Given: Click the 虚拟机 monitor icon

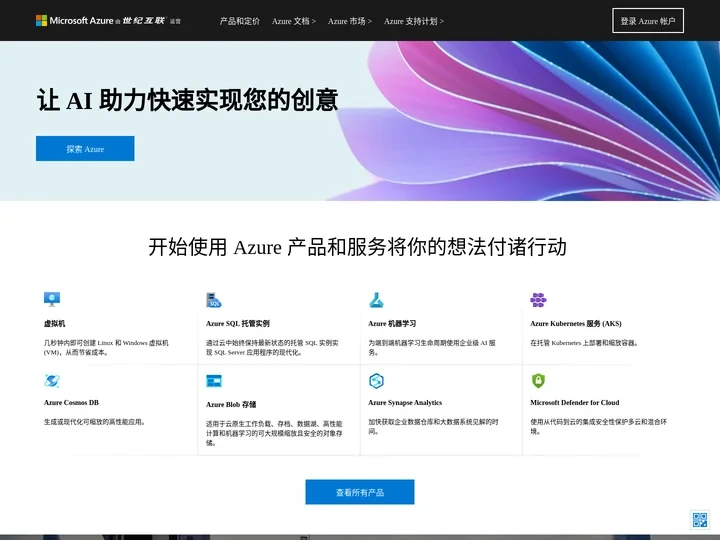Looking at the screenshot, I should pyautogui.click(x=52, y=299).
